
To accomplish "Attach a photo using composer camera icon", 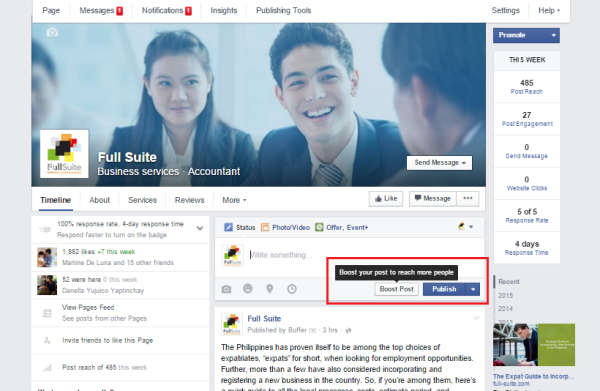I will point(226,289).
